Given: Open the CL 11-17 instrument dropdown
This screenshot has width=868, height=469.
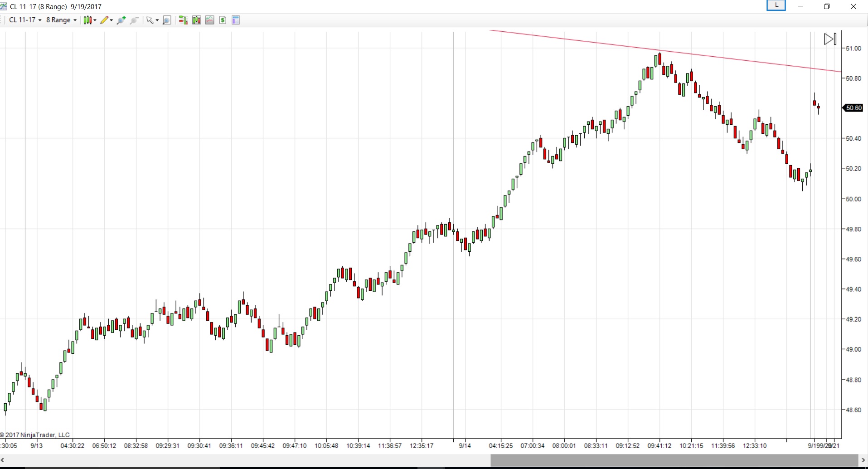Looking at the screenshot, I should (x=25, y=20).
